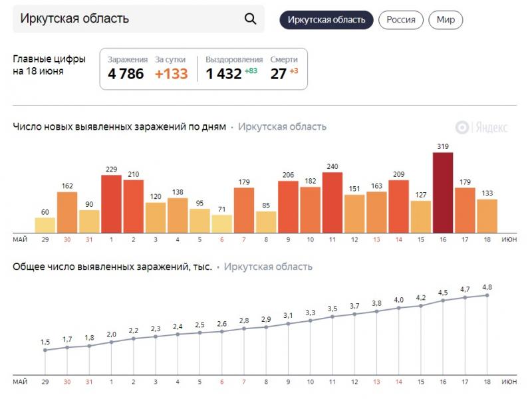532x399 pixels.
Task: Click the +3 deaths increment
Action: point(294,70)
